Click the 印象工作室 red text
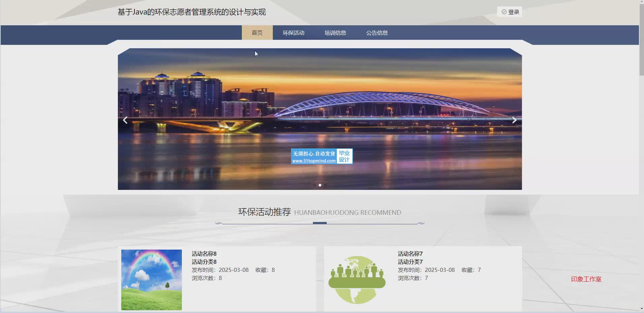Image resolution: width=644 pixels, height=313 pixels. tap(586, 279)
